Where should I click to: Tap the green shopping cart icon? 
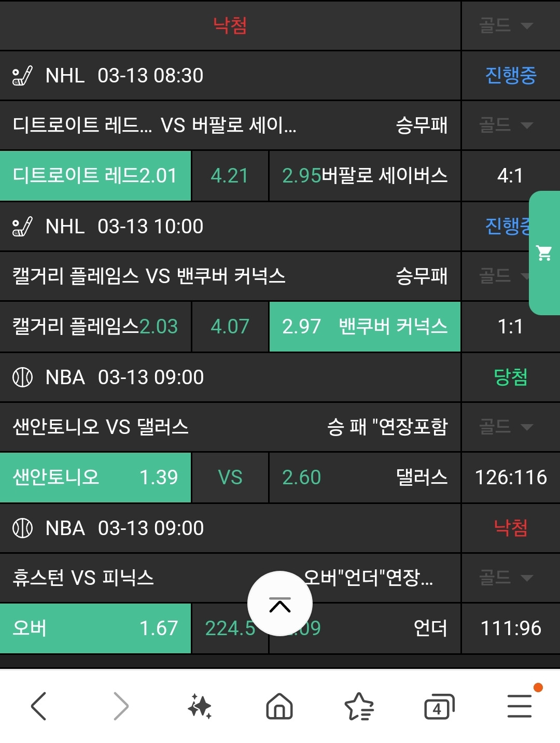point(544,253)
